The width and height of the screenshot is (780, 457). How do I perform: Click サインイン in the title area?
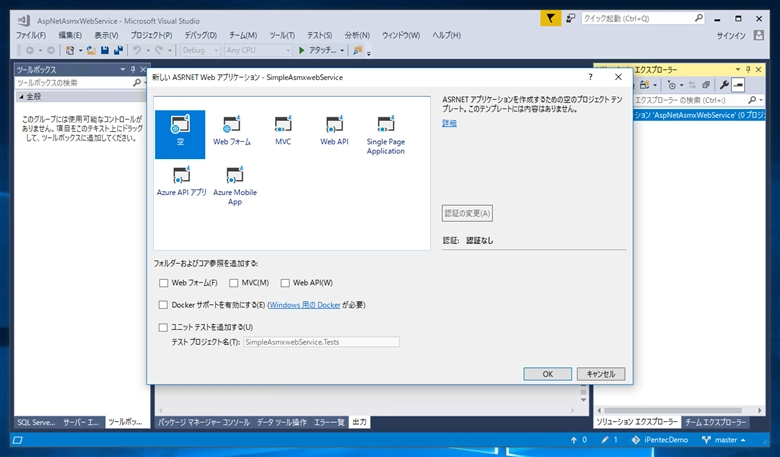click(x=731, y=36)
